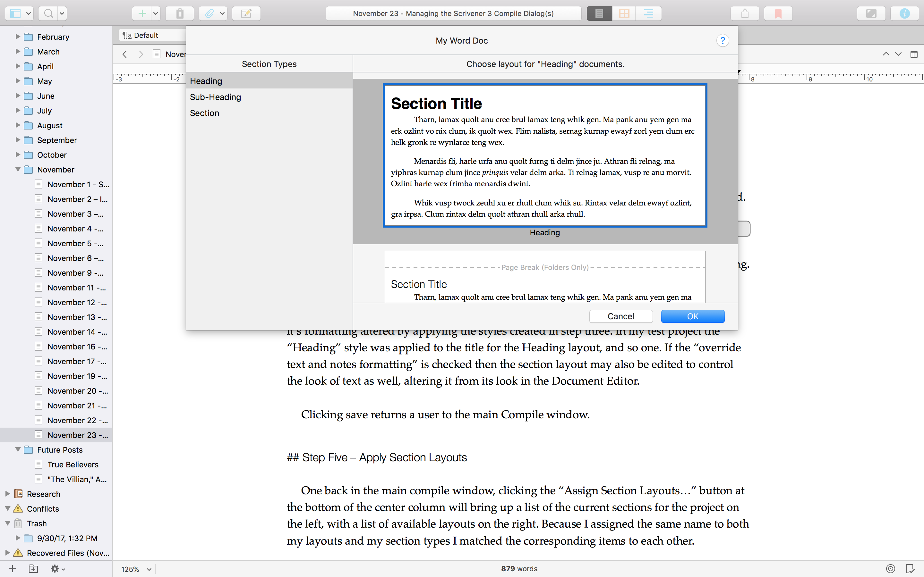
Task: Click the OK button
Action: coord(692,316)
